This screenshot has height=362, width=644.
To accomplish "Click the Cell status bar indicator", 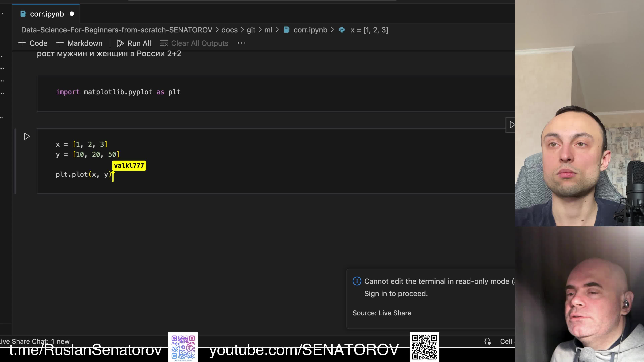I will (507, 342).
